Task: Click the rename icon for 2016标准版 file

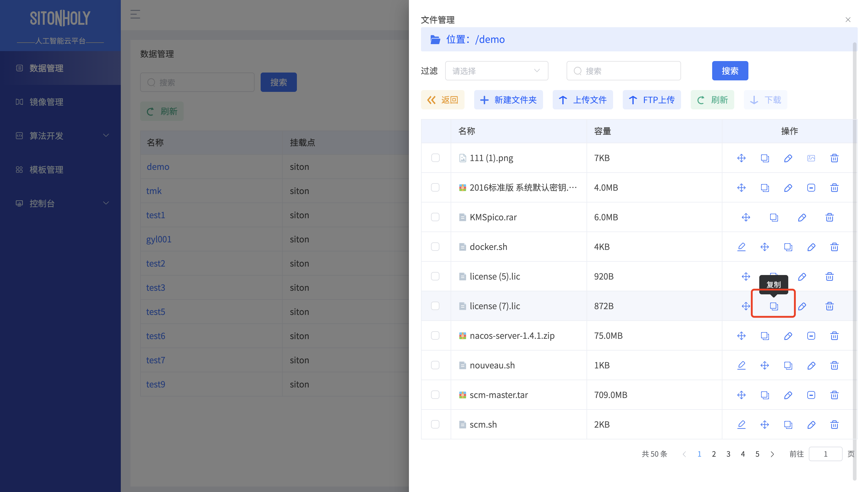Action: point(788,188)
